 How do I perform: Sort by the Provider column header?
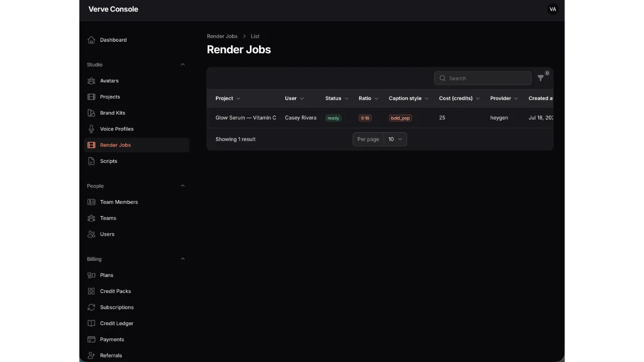pyautogui.click(x=504, y=98)
